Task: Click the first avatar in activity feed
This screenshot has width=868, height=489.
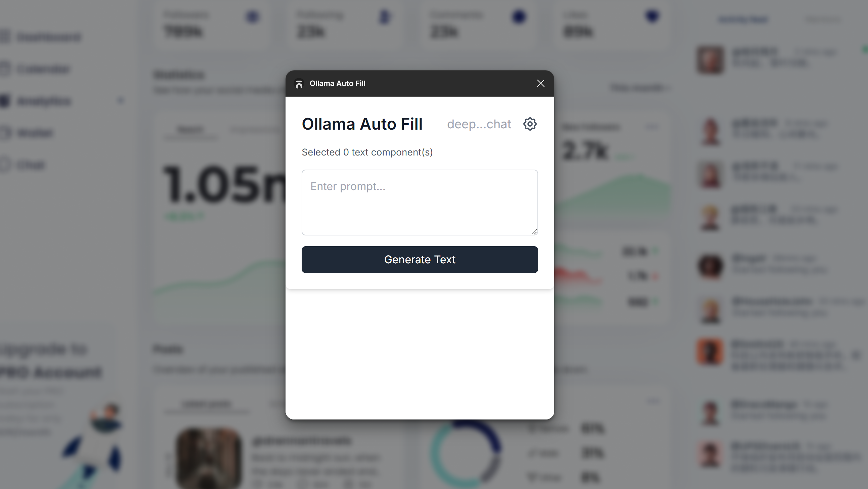Action: [710, 60]
